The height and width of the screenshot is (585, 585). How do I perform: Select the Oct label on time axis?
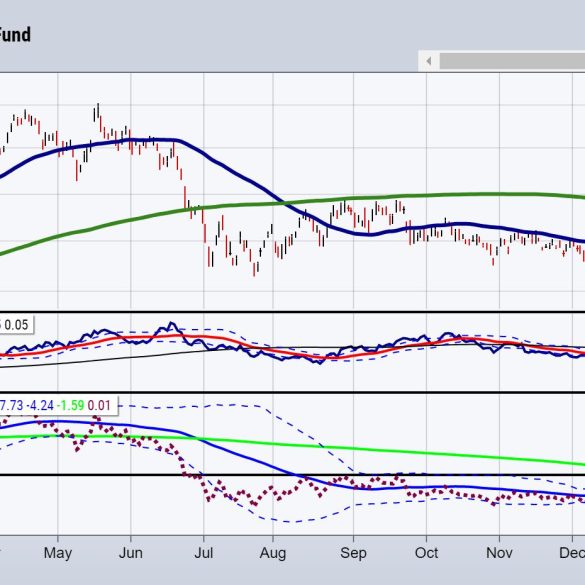[426, 553]
